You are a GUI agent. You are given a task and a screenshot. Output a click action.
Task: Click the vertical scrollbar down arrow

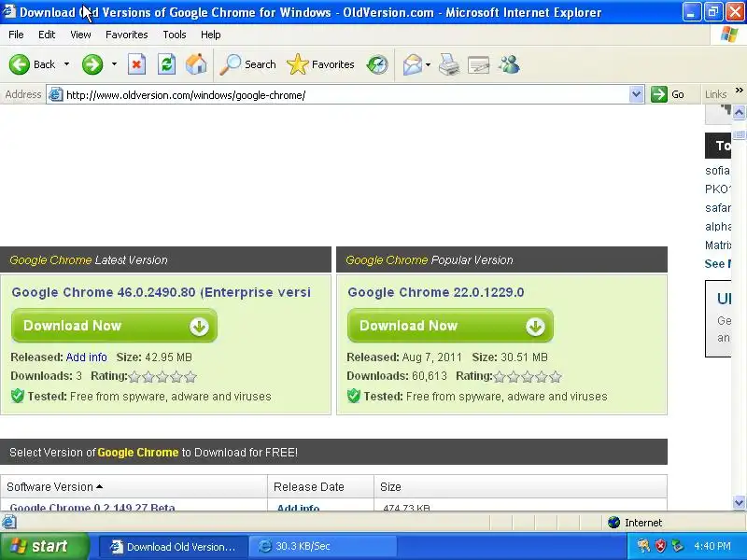[739, 502]
